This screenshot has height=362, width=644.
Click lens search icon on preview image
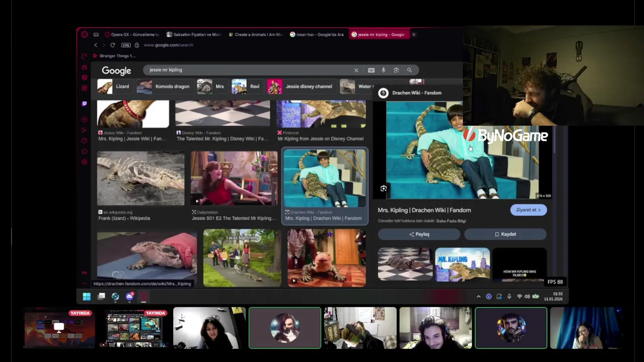(383, 189)
